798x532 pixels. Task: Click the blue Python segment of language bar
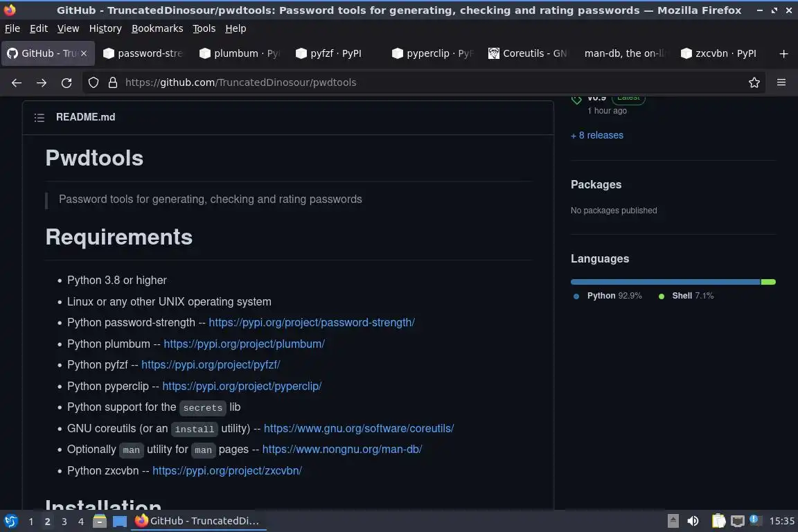[666, 282]
